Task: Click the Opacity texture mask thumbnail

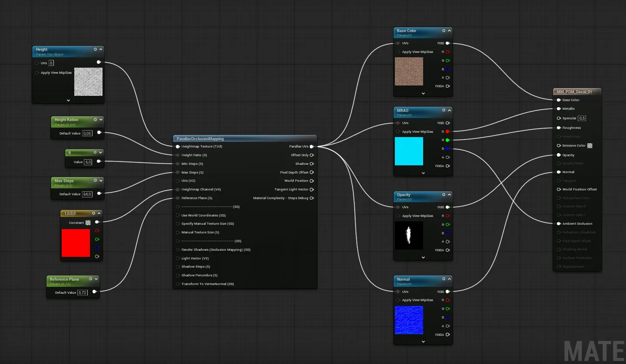Action: pyautogui.click(x=409, y=235)
